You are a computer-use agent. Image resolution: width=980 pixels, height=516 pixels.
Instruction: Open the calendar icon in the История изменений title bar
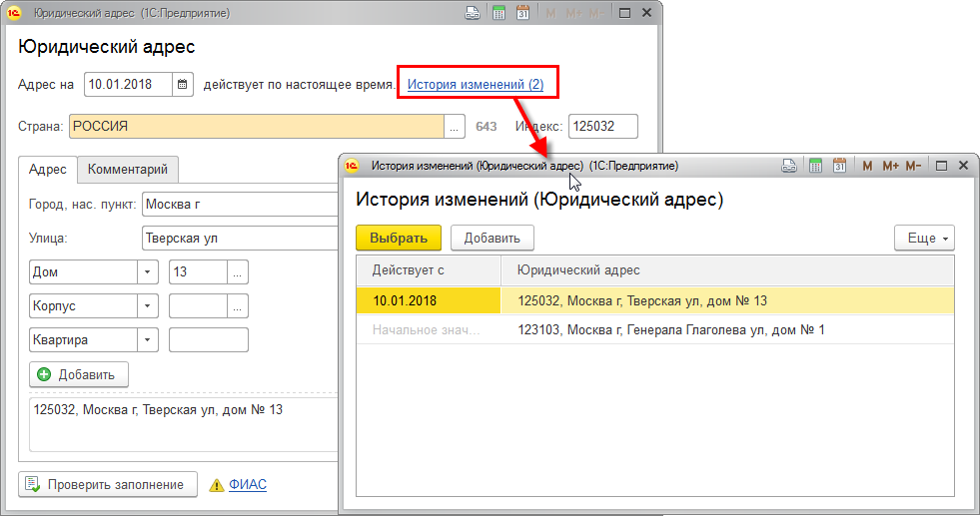click(x=839, y=165)
